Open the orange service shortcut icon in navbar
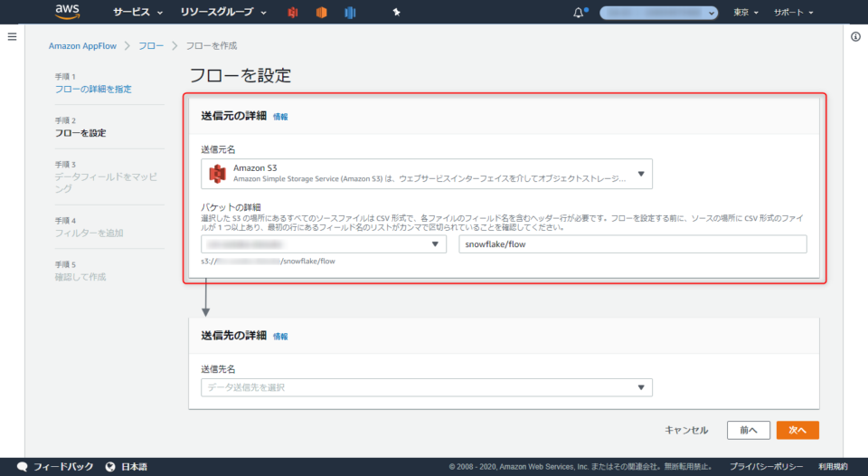868x476 pixels. (321, 12)
